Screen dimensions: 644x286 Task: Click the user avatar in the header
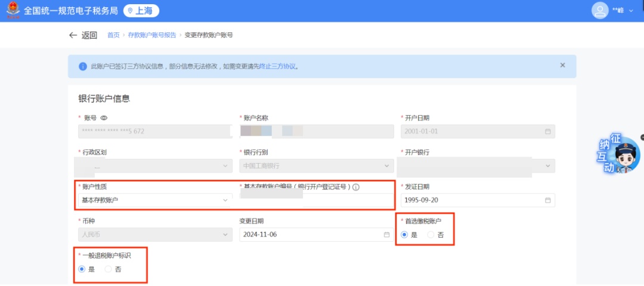click(599, 11)
